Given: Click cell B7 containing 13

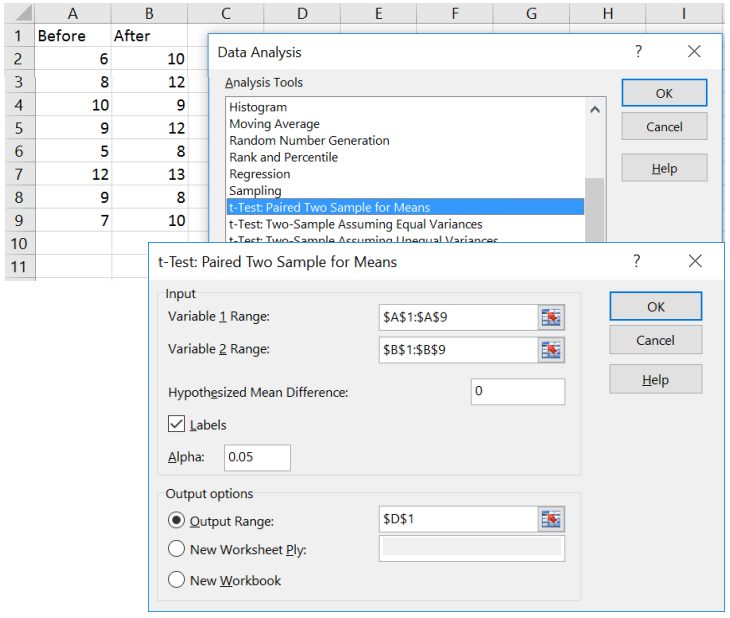Looking at the screenshot, I should [x=149, y=174].
